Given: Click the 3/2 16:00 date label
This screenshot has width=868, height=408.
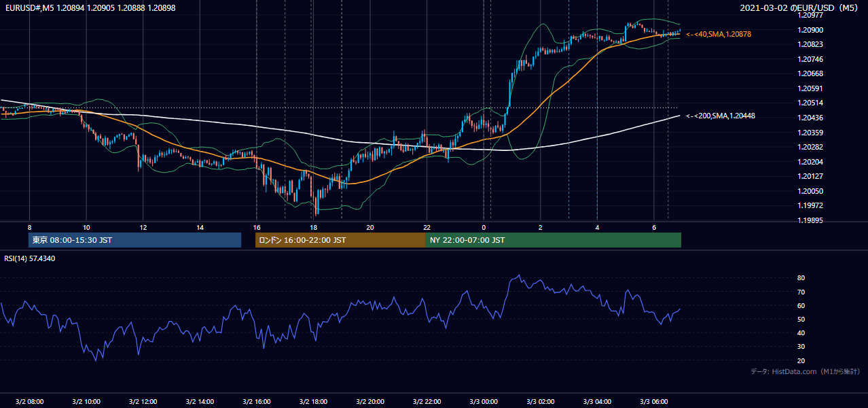Looking at the screenshot, I should click(257, 401).
